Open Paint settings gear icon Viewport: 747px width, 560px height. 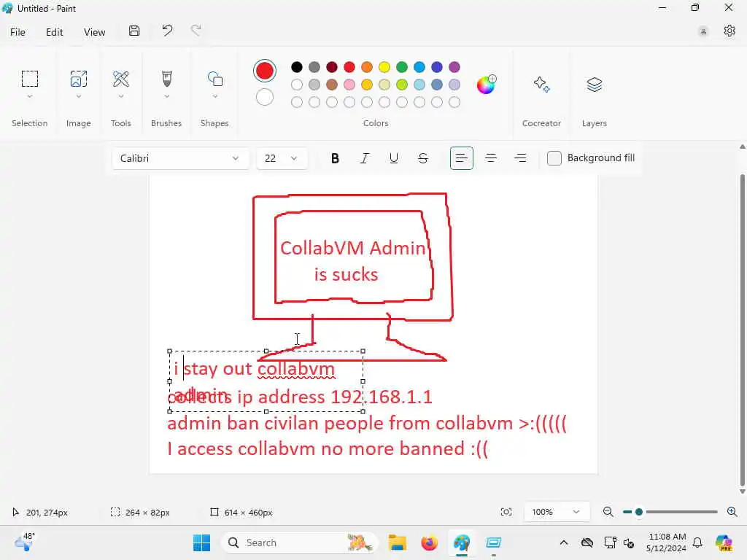729,31
